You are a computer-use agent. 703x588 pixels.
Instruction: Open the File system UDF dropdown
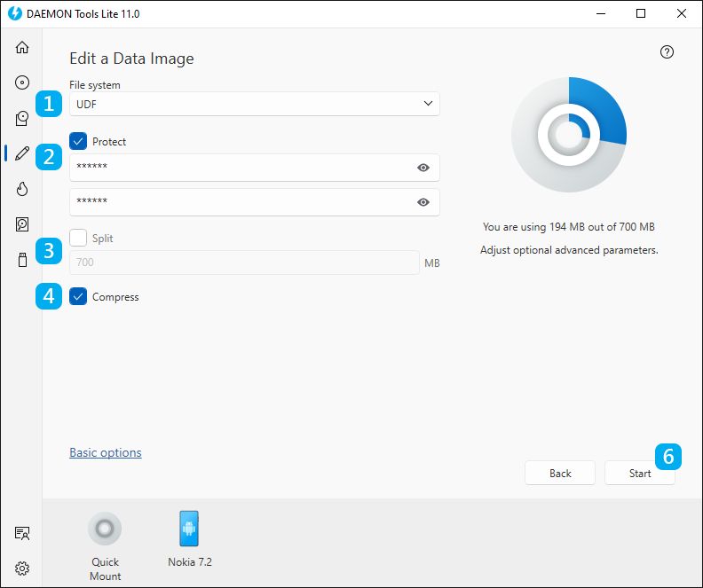coord(254,104)
